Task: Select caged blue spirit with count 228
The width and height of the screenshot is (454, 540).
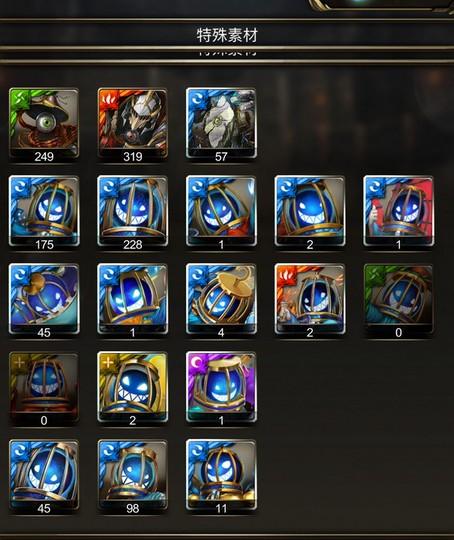Action: (x=133, y=212)
